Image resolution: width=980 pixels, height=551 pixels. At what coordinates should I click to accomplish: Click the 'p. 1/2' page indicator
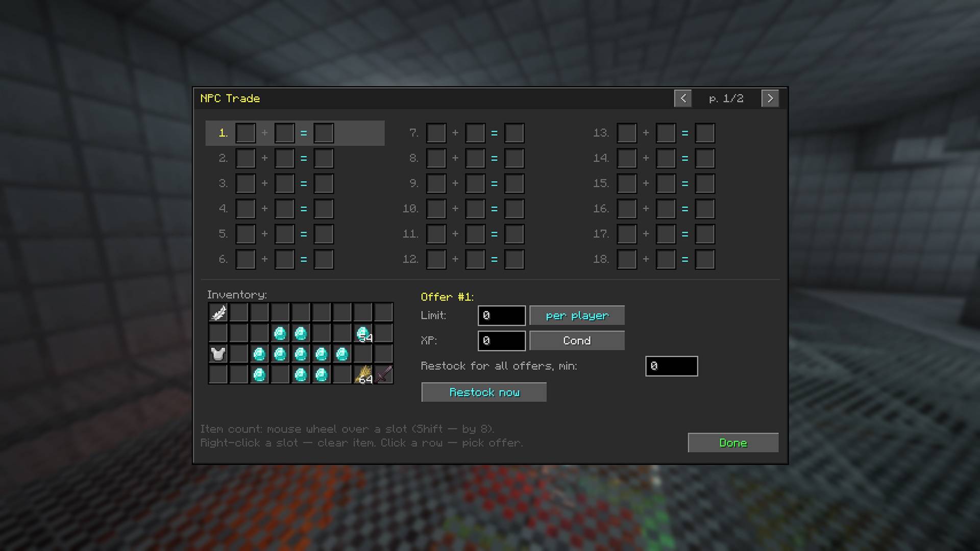click(x=726, y=98)
